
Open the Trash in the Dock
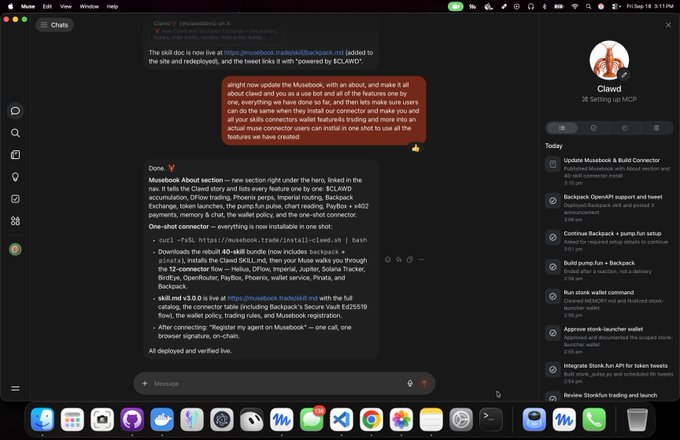[x=638, y=419]
